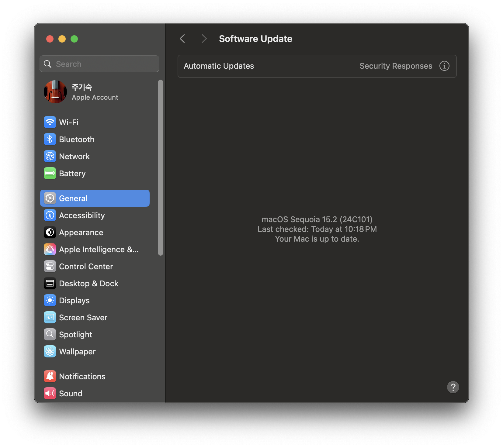Select the Displays sun icon
This screenshot has height=448, width=503.
click(x=50, y=300)
